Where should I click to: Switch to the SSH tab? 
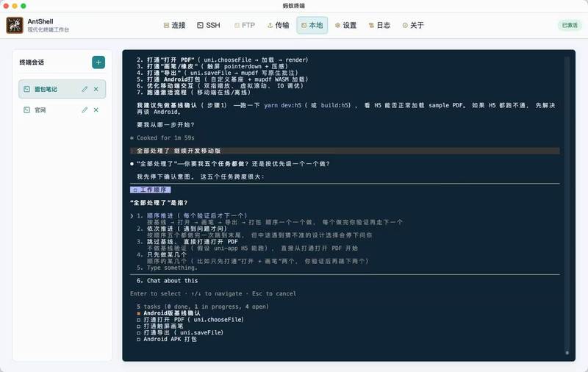[209, 25]
